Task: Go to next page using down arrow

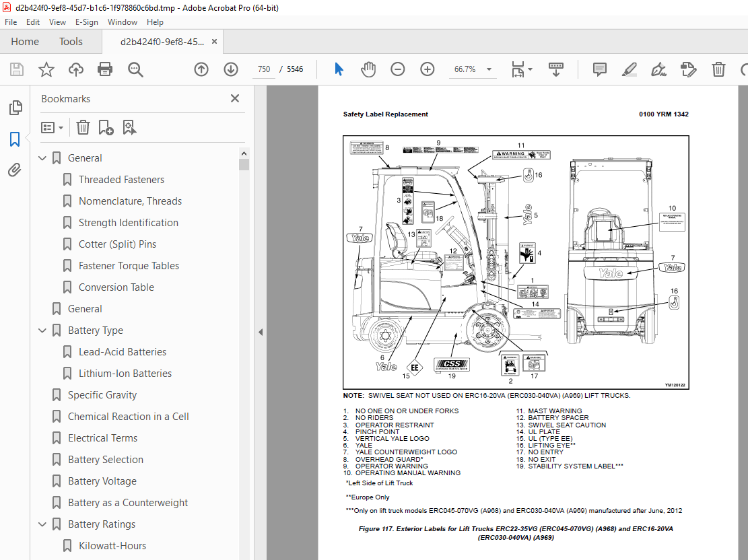Action: tap(231, 69)
